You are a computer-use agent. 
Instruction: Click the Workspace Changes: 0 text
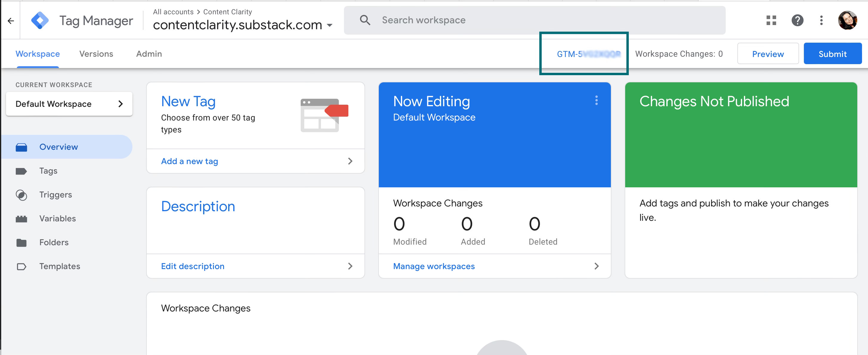679,54
